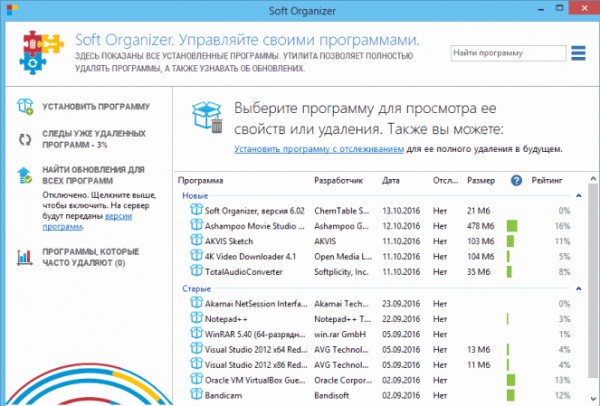Viewport: 600px width, 406px height.
Task: Click the Найти программу search field
Action: coord(508,53)
